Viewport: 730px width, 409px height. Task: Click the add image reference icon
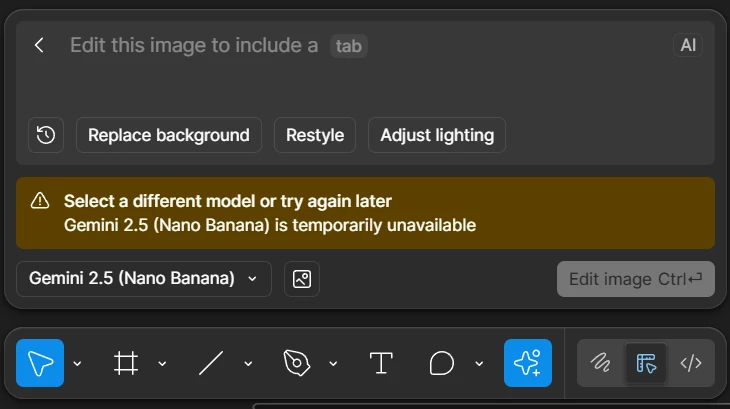point(302,279)
